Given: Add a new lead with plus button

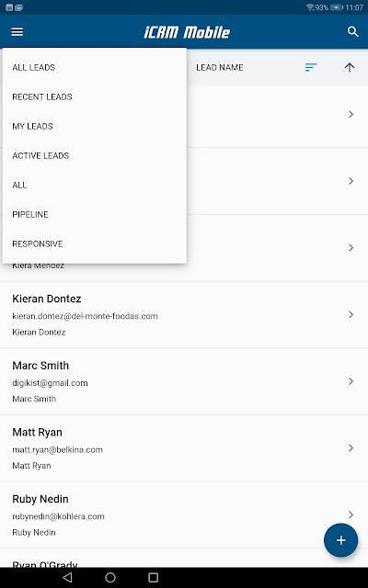Looking at the screenshot, I should (x=340, y=540).
